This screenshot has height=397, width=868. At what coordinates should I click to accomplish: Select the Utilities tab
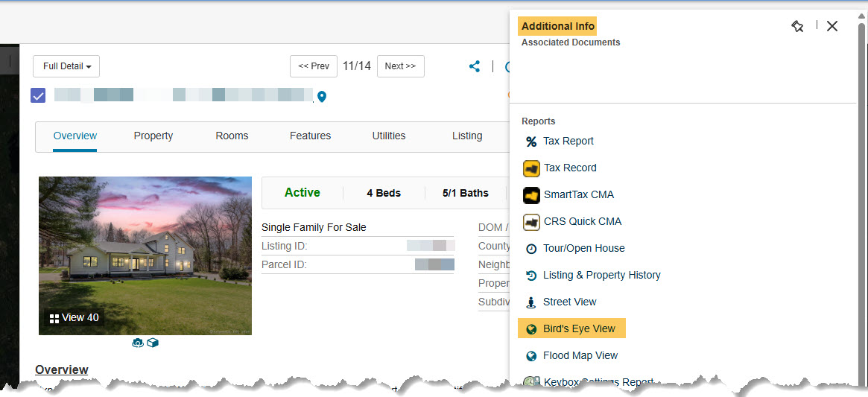[x=389, y=136]
